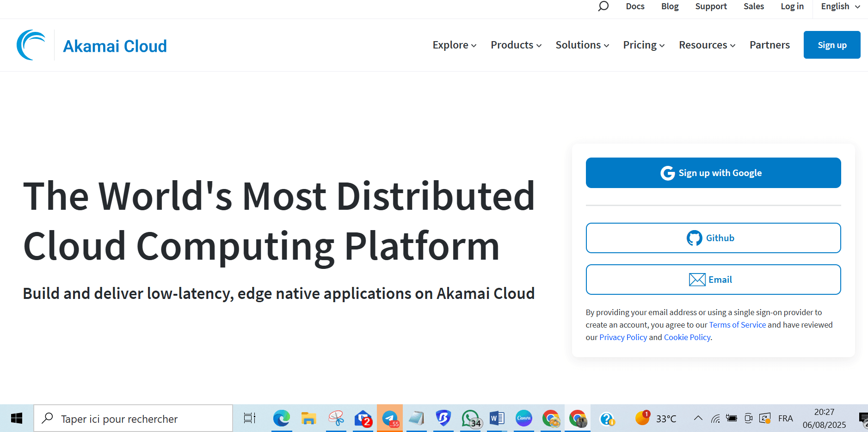Open the Sales link
The image size is (868, 432).
[754, 6]
